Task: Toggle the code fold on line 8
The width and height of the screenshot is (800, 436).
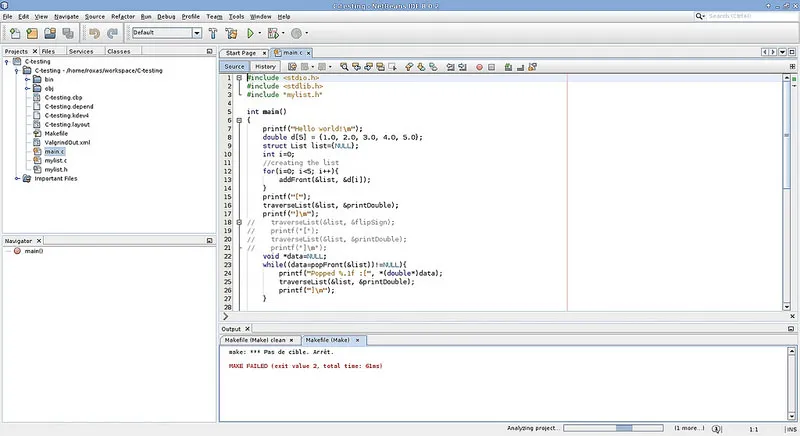Action: (x=239, y=120)
